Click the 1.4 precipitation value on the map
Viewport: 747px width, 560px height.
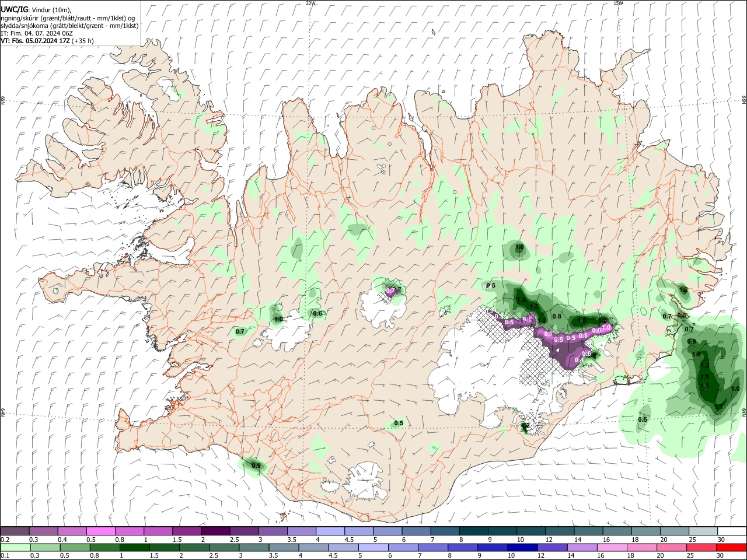coord(521,300)
